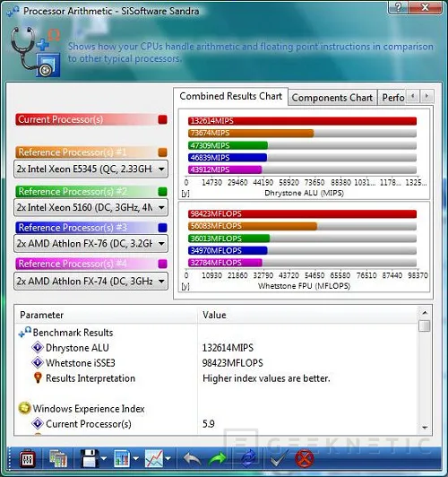Click the green 47309MIPS bar

click(x=228, y=145)
